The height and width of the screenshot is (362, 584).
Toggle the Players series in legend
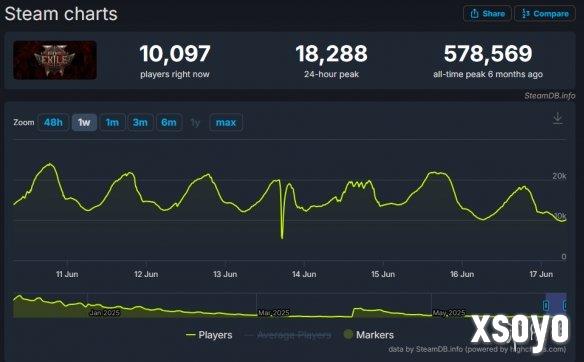209,335
